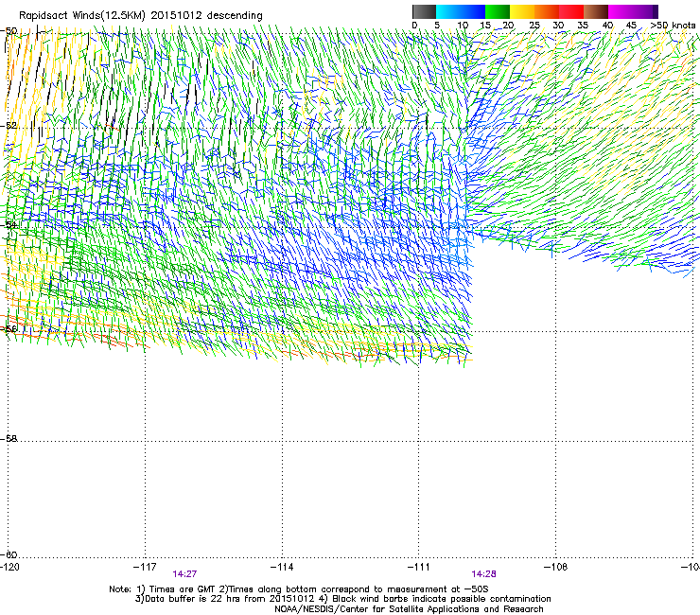This screenshot has width=700, height=615.
Task: Click the 'Rapidscat Winds(12.5KM) 20151012 descending' title
Action: 141,15
